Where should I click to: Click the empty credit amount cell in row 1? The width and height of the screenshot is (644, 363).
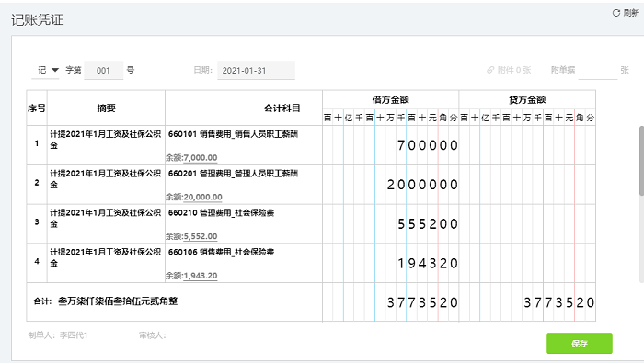pos(527,145)
